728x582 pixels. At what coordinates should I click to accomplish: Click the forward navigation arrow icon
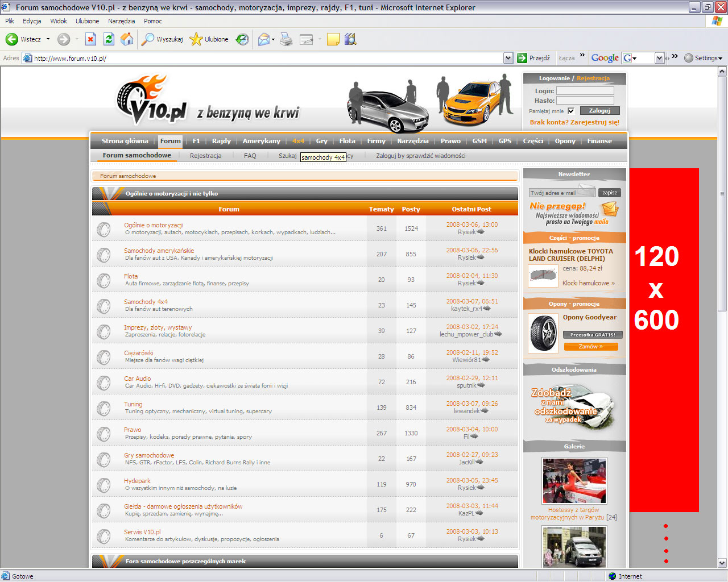coord(64,39)
